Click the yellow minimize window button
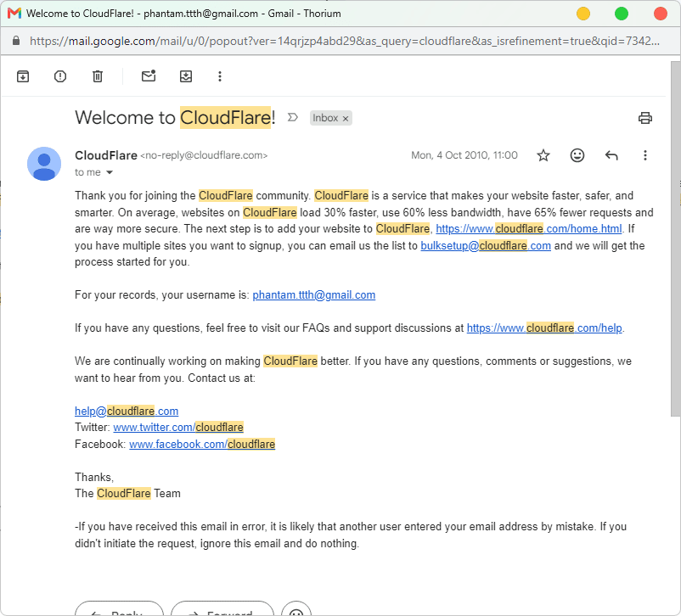The width and height of the screenshot is (681, 616). (583, 14)
